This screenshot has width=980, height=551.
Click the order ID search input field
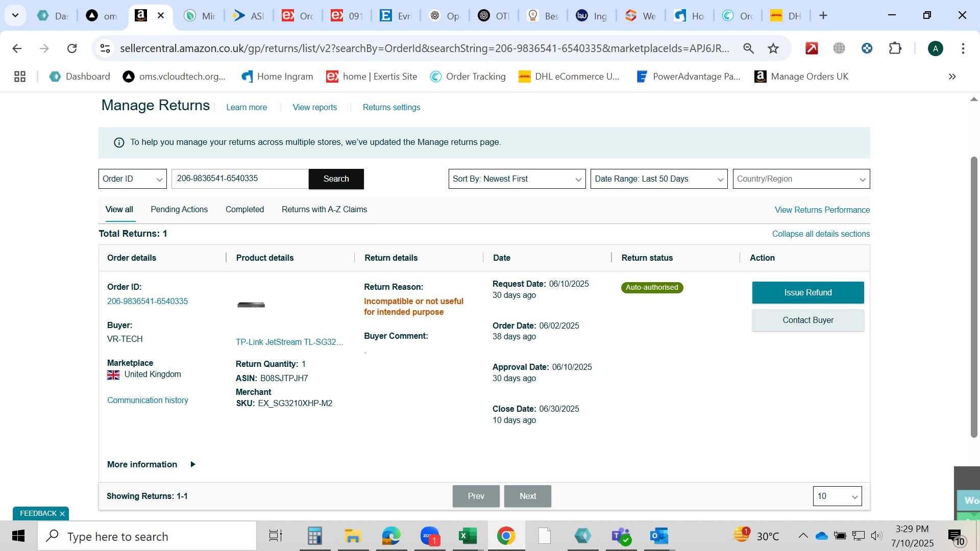(x=240, y=179)
